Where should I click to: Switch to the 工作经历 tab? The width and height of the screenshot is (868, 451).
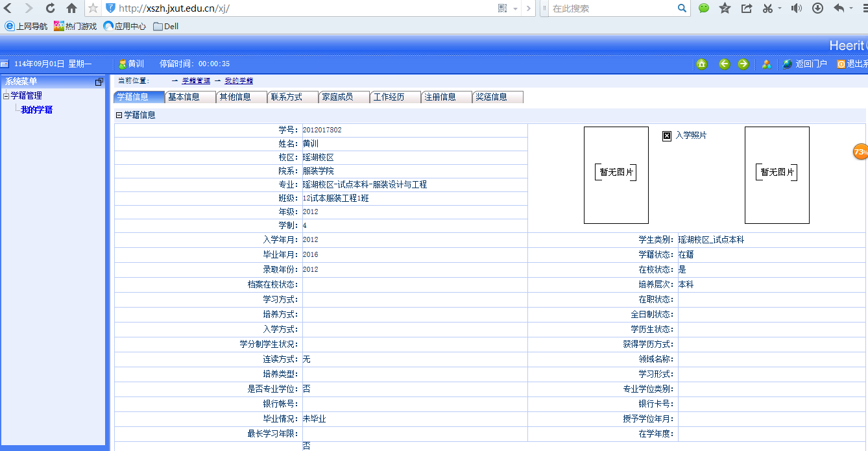click(395, 97)
